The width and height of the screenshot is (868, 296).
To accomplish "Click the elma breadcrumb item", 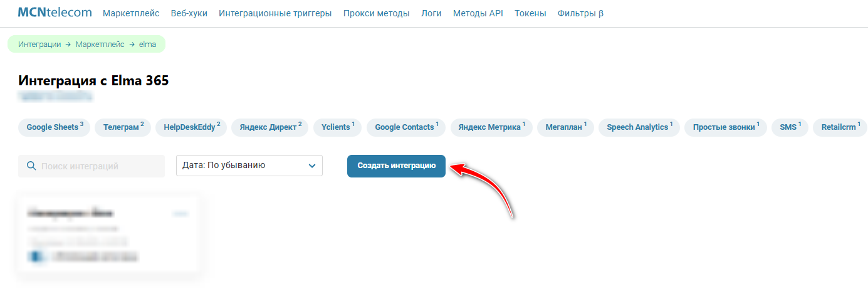I will coord(147,45).
